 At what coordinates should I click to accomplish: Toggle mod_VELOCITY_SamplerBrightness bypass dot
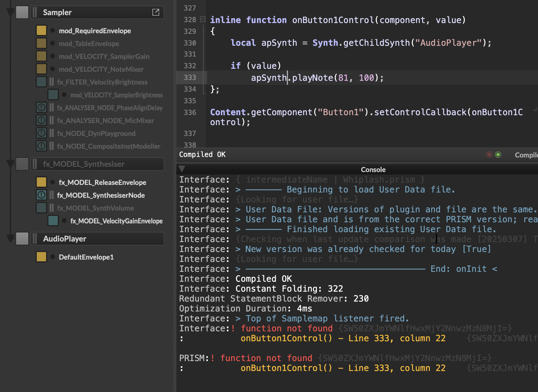[64, 94]
